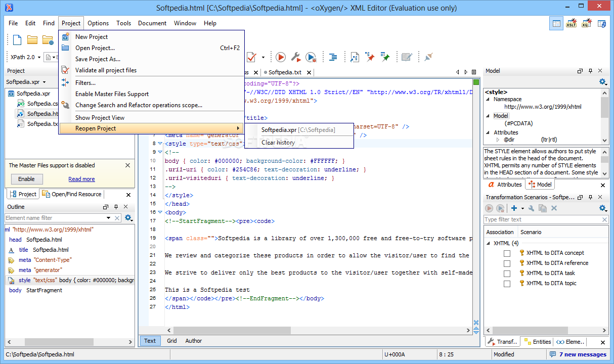Check the XHTML to DITA topic checkbox
Image resolution: width=614 pixels, height=364 pixels.
point(507,284)
